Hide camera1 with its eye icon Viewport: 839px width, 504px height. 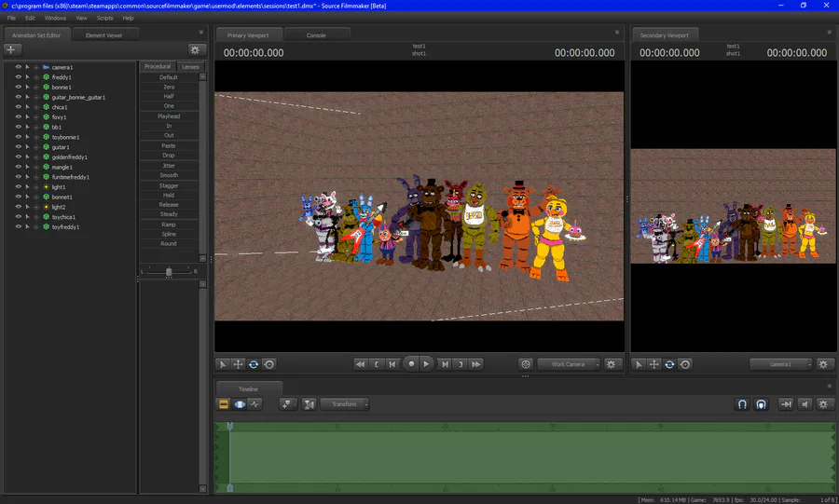19,67
